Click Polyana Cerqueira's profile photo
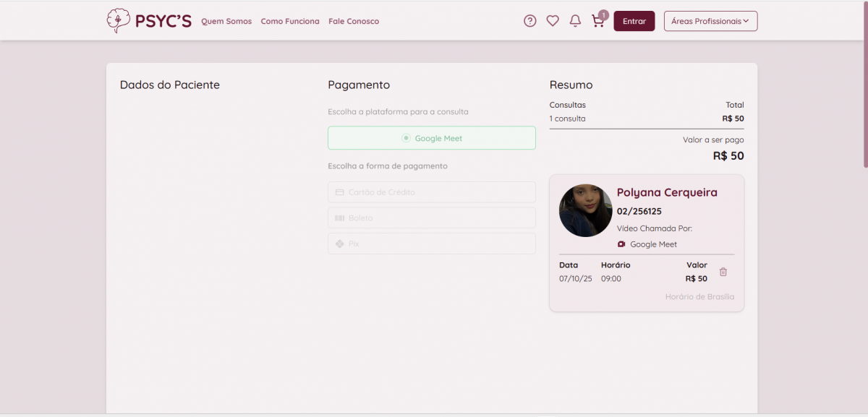The width and height of the screenshot is (868, 417). [586, 210]
